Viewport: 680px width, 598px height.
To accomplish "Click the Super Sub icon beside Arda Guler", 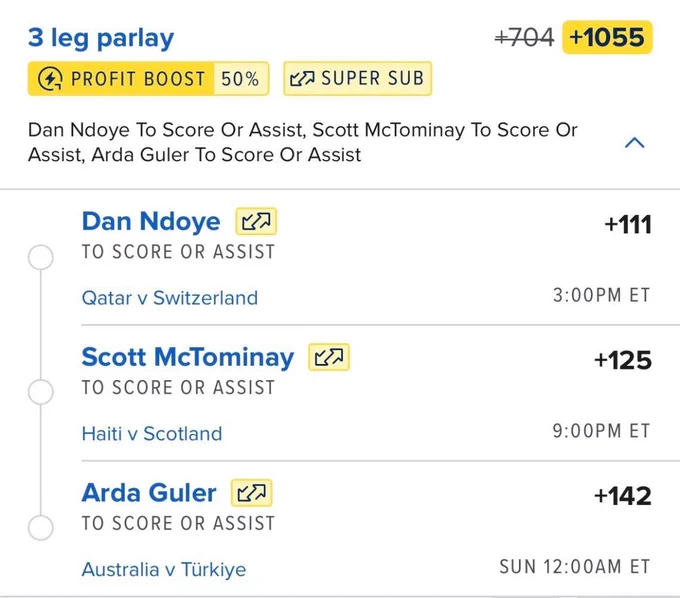I will click(x=252, y=493).
